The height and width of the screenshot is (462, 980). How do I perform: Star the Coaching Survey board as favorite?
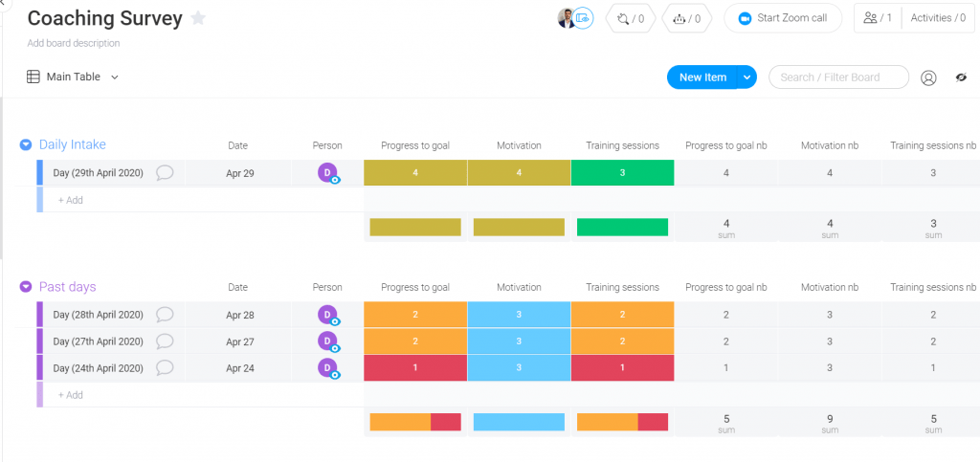point(198,18)
